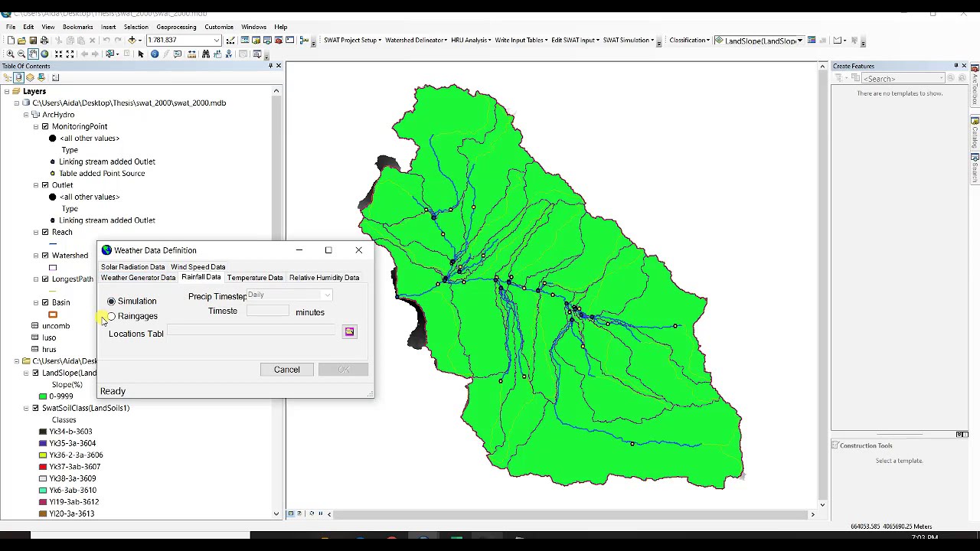Toggle the Reach layer checkbox
The height and width of the screenshot is (551, 980).
click(45, 232)
